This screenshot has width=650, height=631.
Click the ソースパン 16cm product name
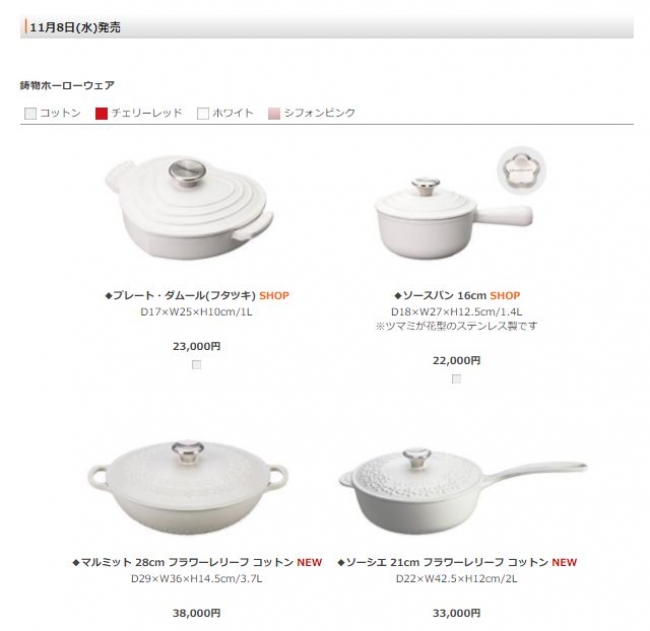(x=440, y=296)
